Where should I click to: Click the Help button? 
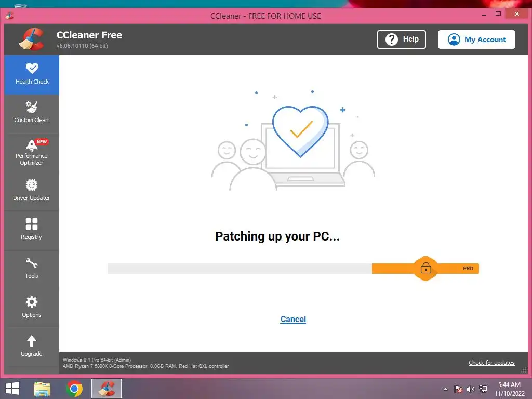pos(402,39)
